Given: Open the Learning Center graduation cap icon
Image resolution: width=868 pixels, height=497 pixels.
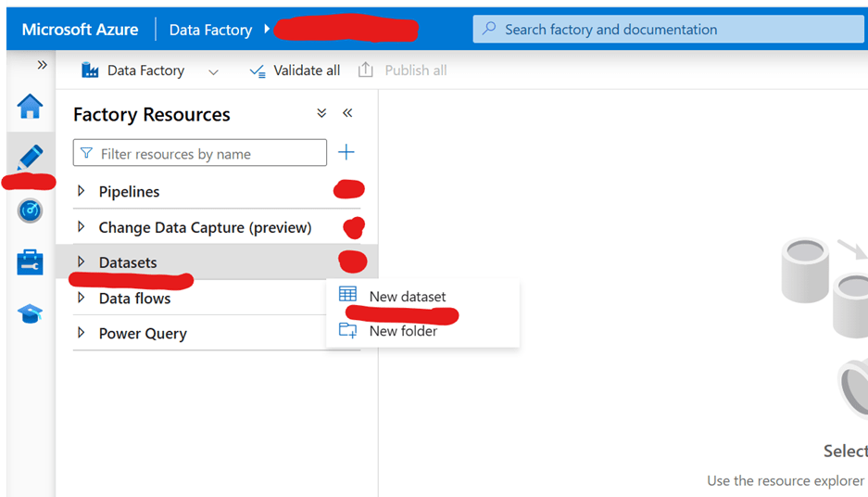Looking at the screenshot, I should (31, 314).
